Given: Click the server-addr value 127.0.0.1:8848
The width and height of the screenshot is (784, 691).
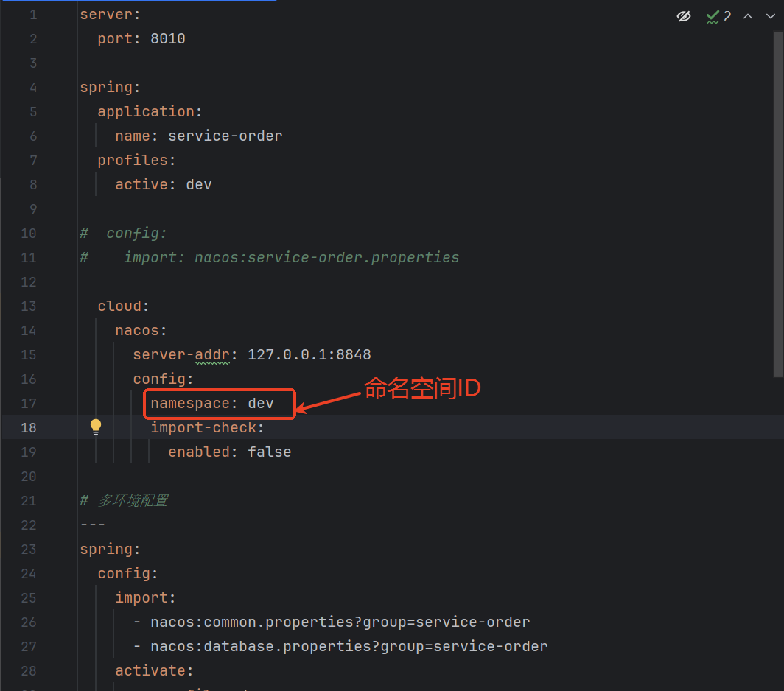Looking at the screenshot, I should [309, 355].
